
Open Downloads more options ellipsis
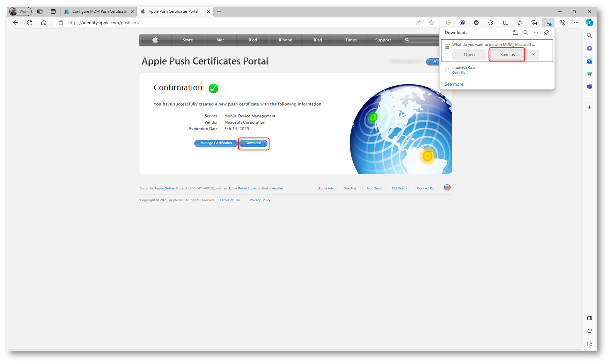pyautogui.click(x=536, y=32)
